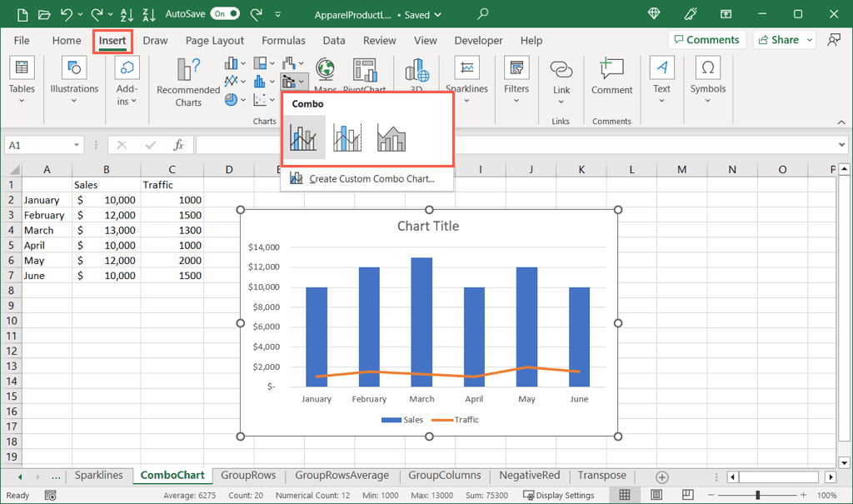
Task: Select the Scatter chart icon
Action: [x=261, y=99]
